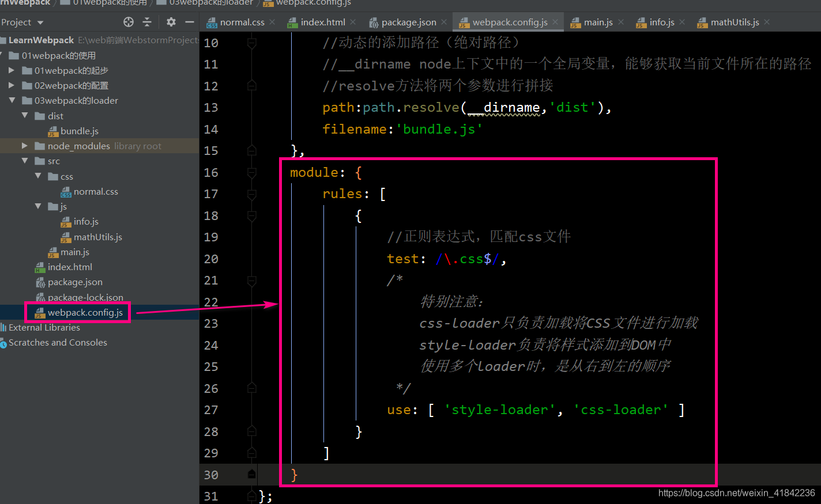This screenshot has width=821, height=504.
Task: Click the 03webpack的loader folder name
Action: point(76,100)
